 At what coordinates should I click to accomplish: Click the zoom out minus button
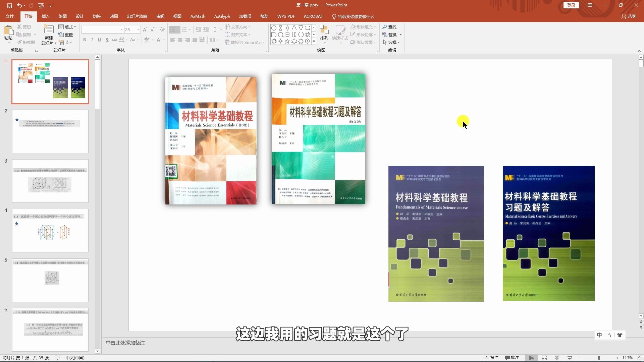579,358
